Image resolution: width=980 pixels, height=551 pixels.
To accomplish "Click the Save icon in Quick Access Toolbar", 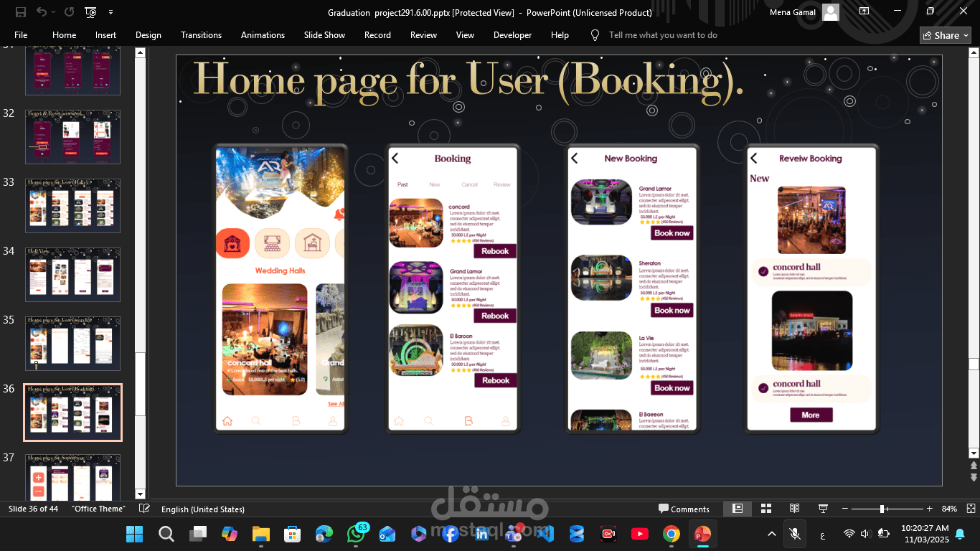I will pos(21,12).
